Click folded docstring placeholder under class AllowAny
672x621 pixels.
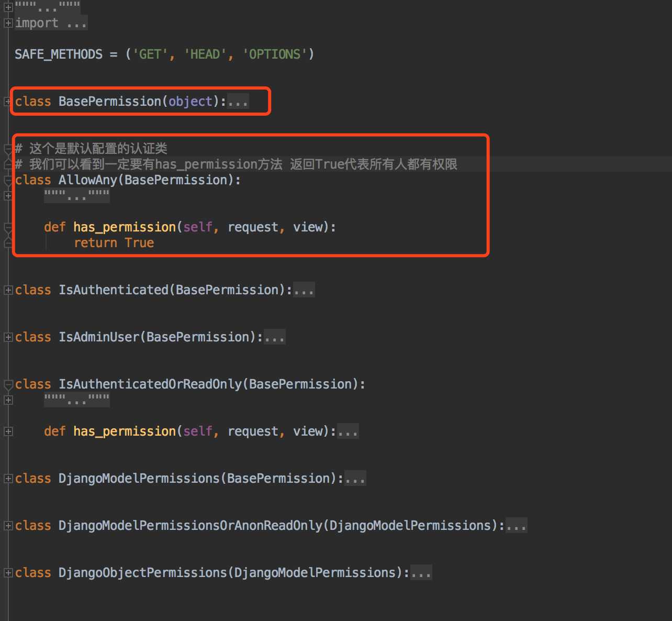point(77,196)
